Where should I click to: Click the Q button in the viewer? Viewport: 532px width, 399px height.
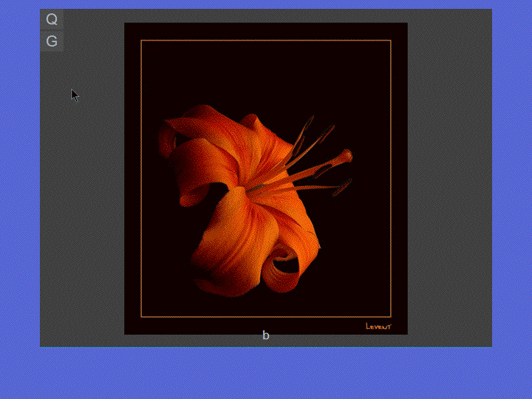point(52,19)
